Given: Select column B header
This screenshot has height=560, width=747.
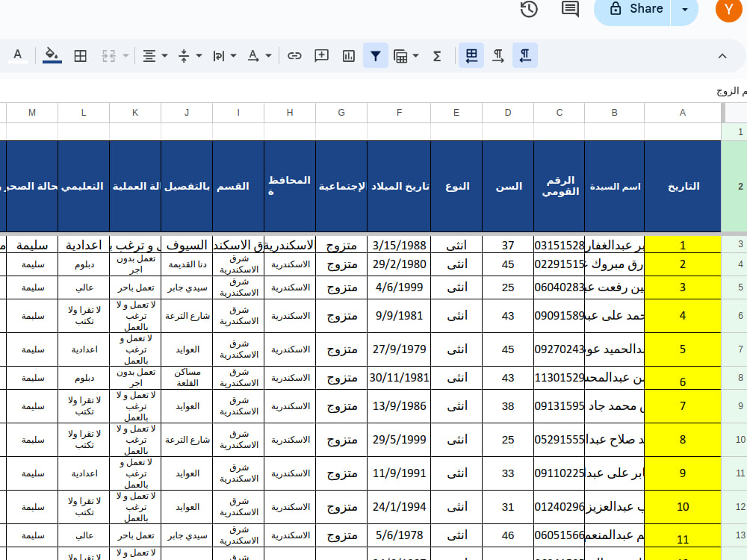Looking at the screenshot, I should click(x=614, y=113).
